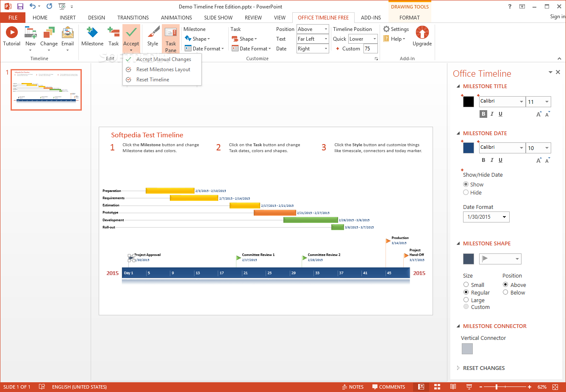Open Quick timeline position Lower dropdown

[x=363, y=39]
